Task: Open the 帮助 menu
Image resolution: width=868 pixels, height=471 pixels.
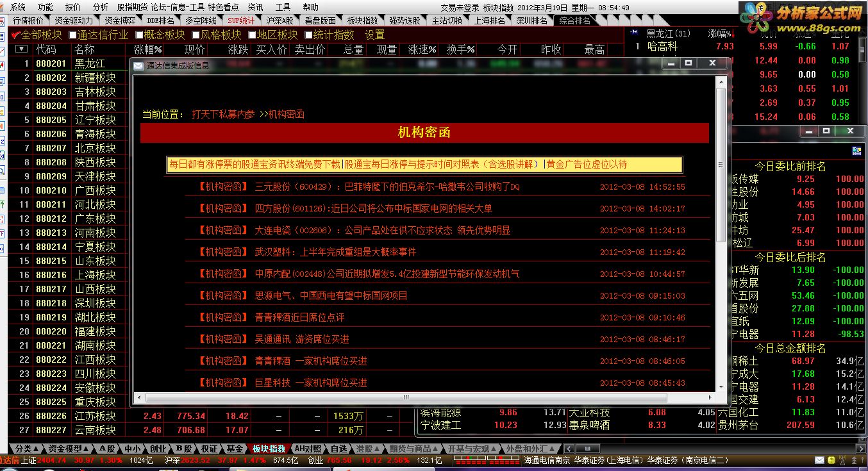Action: click(310, 7)
